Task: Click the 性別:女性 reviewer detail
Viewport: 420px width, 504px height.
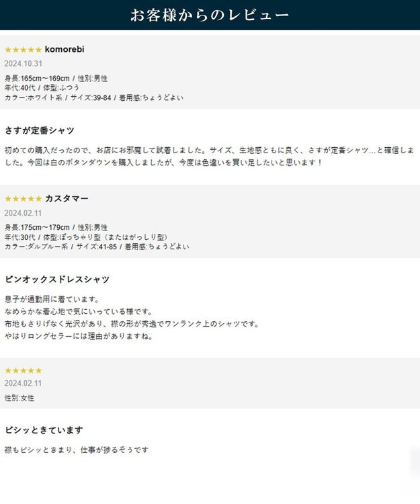Action: (x=19, y=398)
